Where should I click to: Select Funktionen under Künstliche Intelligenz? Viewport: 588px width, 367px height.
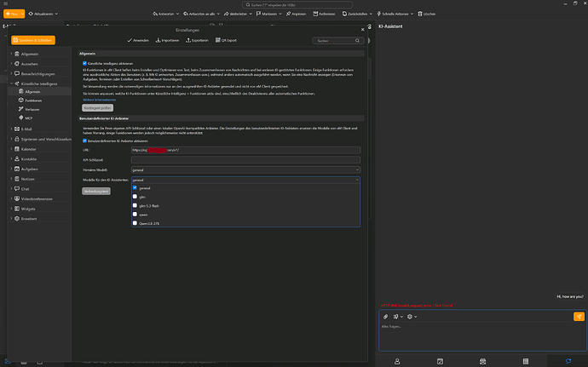pyautogui.click(x=33, y=100)
